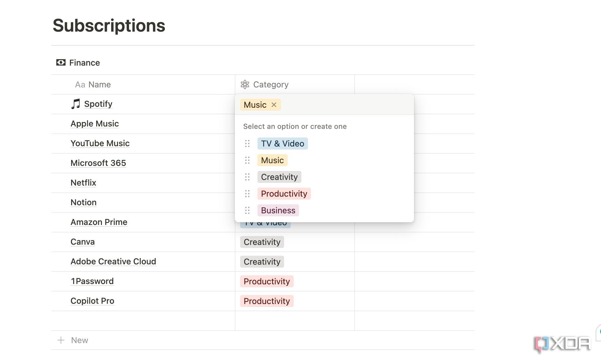
Task: Click the drag handle beside TV & Video
Action: click(247, 144)
